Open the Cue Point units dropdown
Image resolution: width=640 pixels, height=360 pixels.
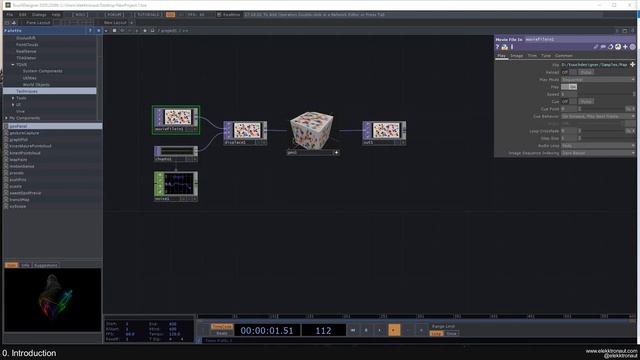pos(630,109)
